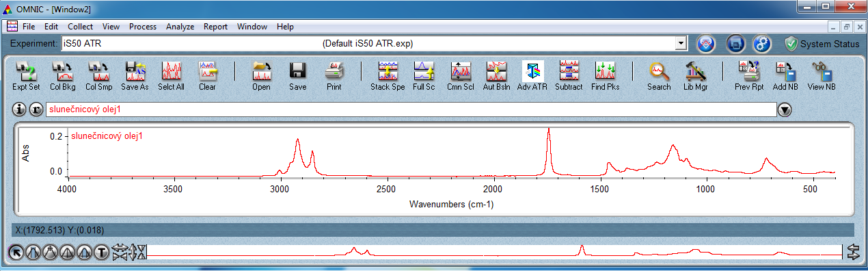Expand the Experiment selection dropdown arrow
This screenshot has height=271, width=868.
680,43
